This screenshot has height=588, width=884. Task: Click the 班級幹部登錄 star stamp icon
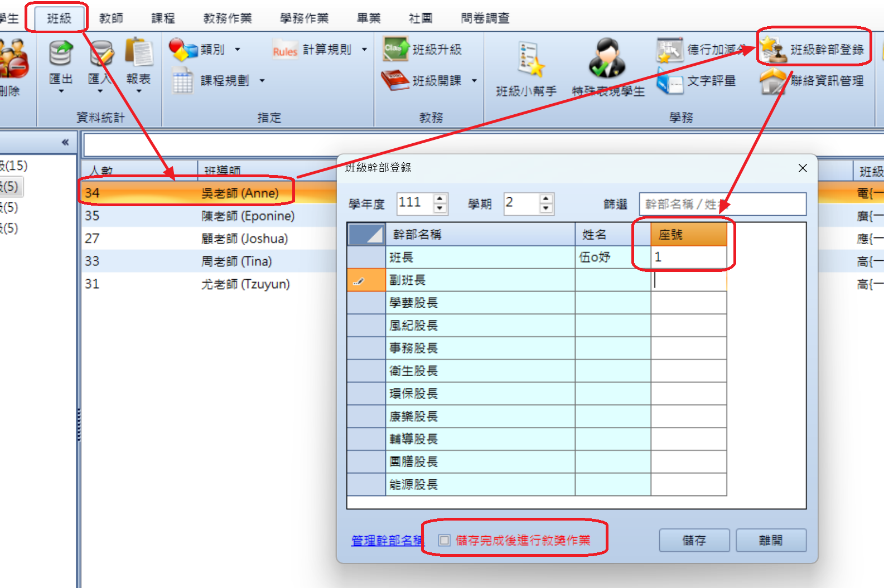point(774,49)
